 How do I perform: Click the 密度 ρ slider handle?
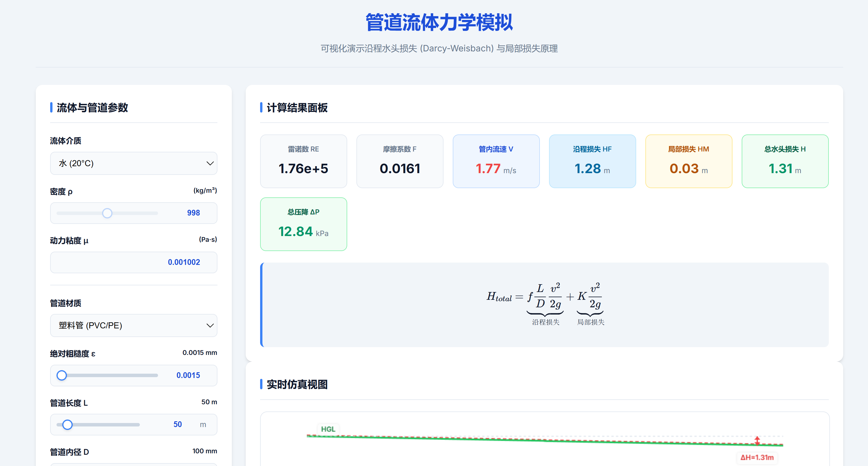tap(107, 213)
